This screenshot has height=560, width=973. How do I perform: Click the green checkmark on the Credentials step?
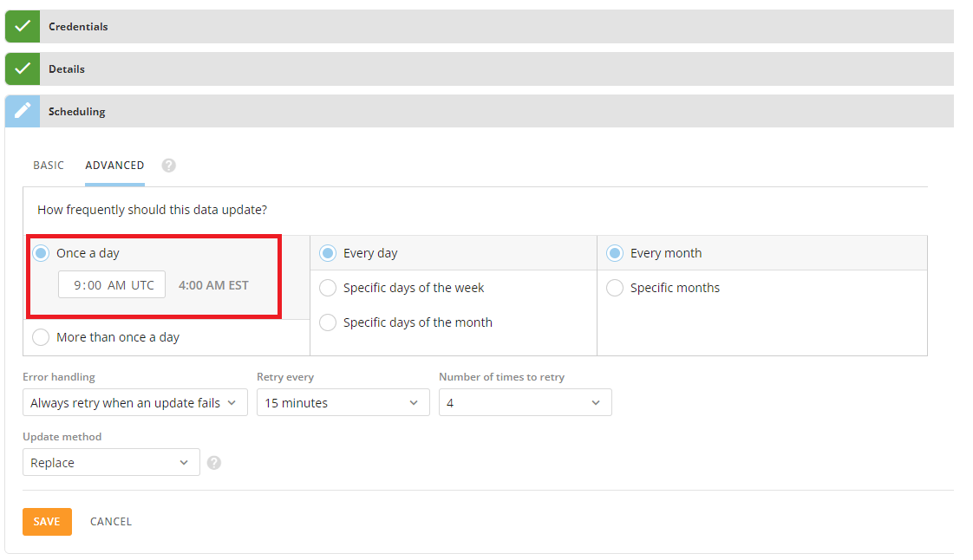tap(22, 26)
